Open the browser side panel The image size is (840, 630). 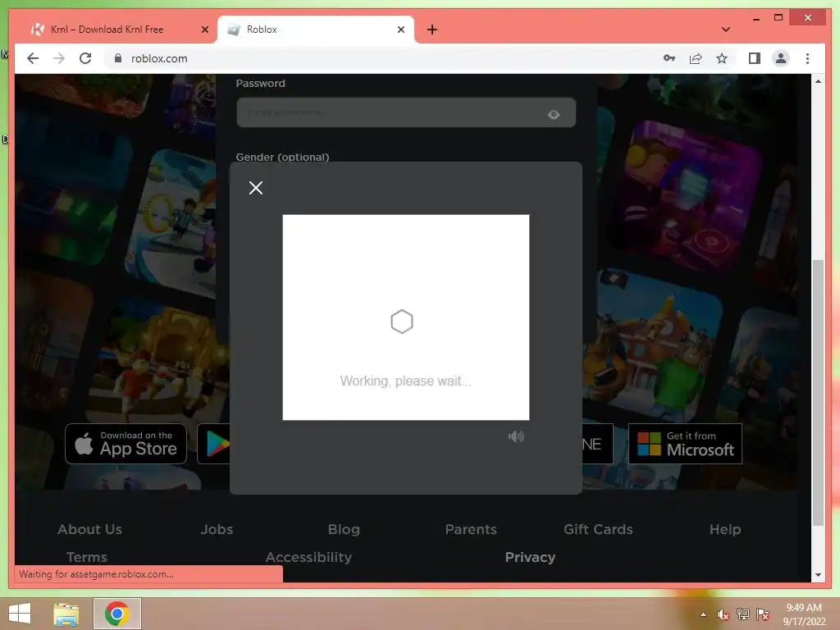755,58
